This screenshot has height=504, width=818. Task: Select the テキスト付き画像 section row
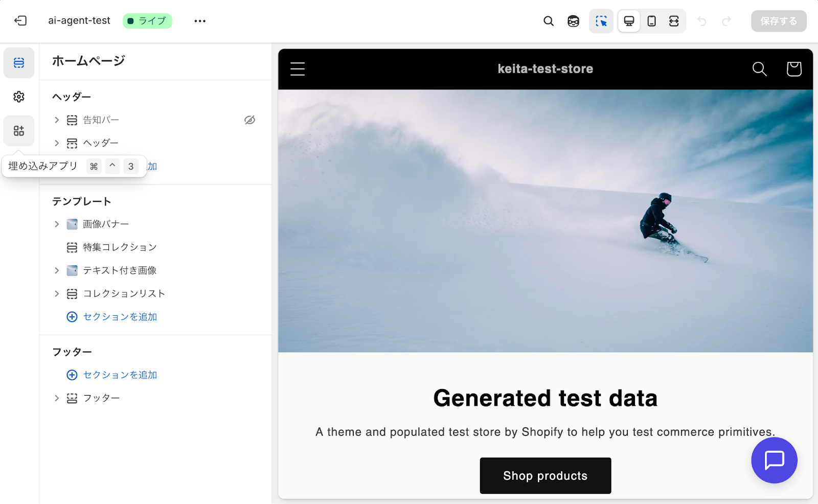[x=155, y=270]
